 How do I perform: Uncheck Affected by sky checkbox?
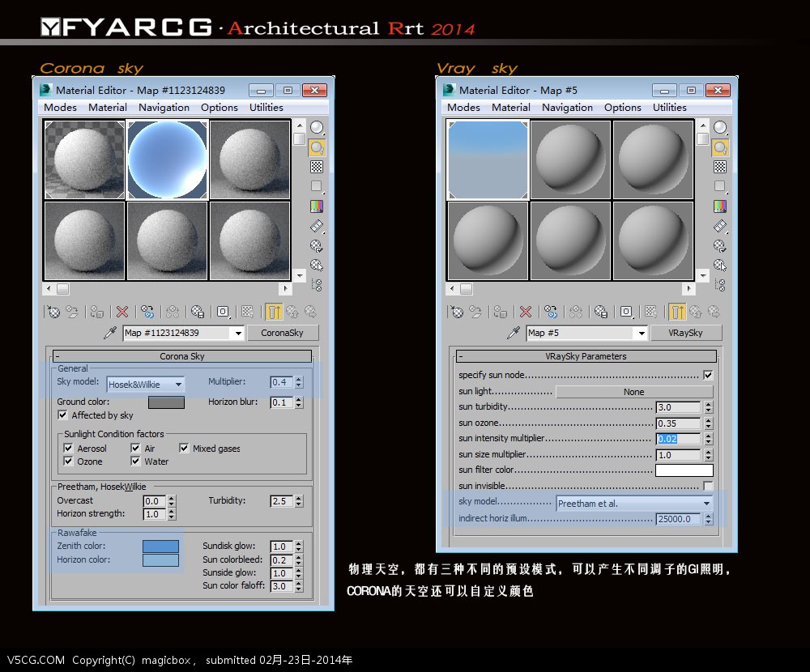62,415
